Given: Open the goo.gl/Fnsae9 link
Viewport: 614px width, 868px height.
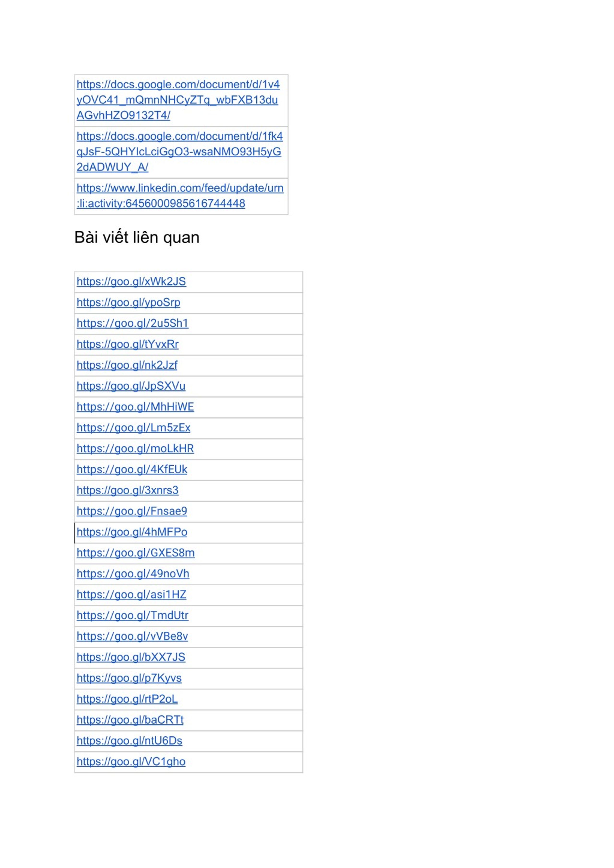Looking at the screenshot, I should [x=132, y=511].
